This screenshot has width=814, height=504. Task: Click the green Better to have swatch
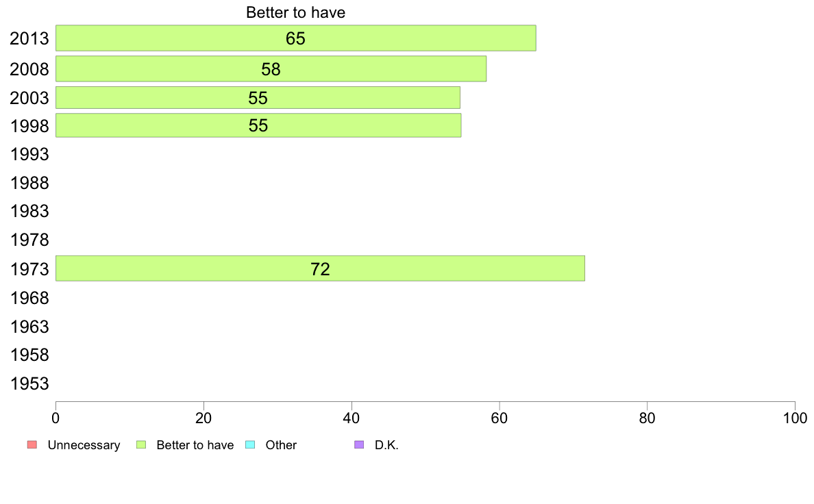tap(141, 445)
